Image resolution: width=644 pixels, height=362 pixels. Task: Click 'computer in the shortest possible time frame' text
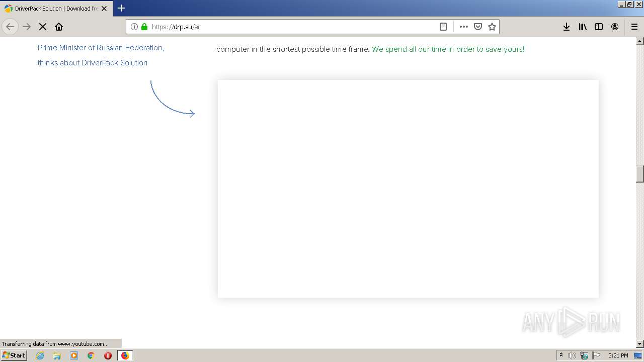[293, 49]
